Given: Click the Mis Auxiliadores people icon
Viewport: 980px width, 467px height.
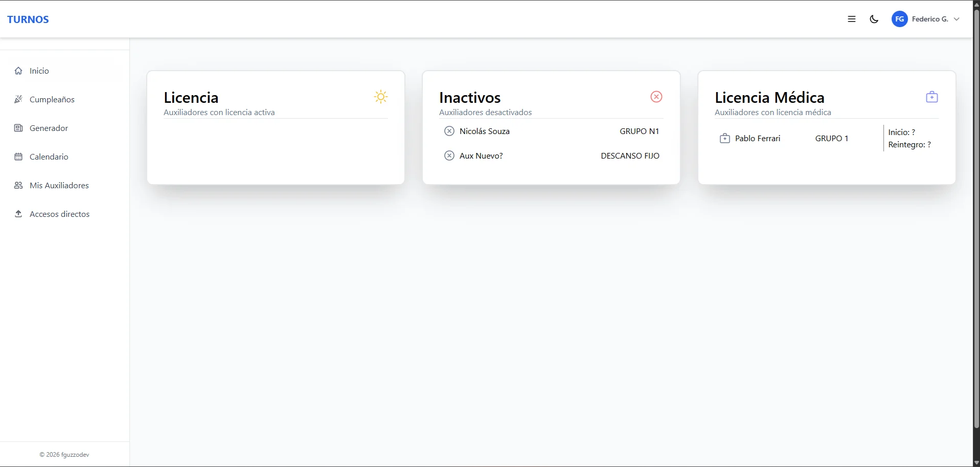Looking at the screenshot, I should (x=18, y=185).
